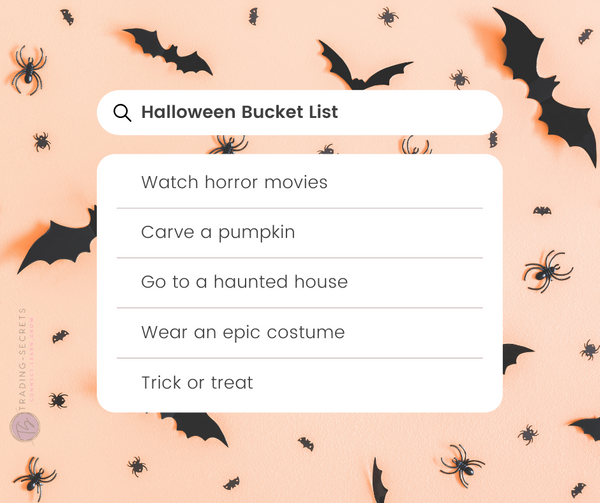
Task: Click the bat wing right of epic costume row
Action: pos(515,356)
